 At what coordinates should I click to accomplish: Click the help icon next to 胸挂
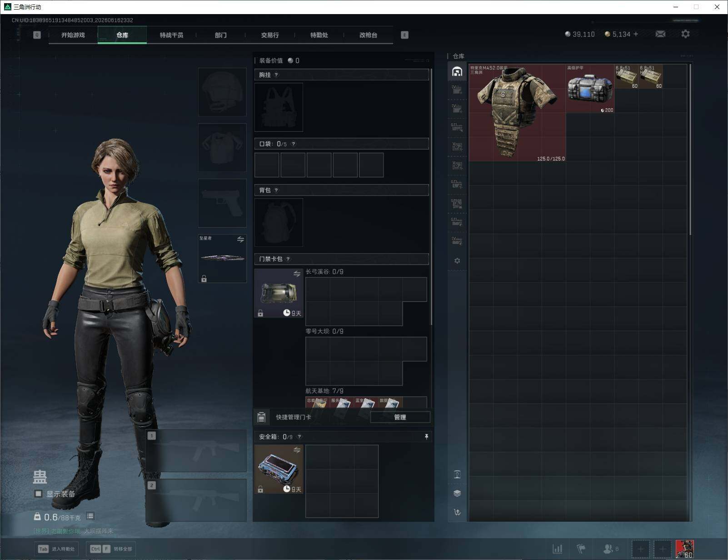[276, 75]
